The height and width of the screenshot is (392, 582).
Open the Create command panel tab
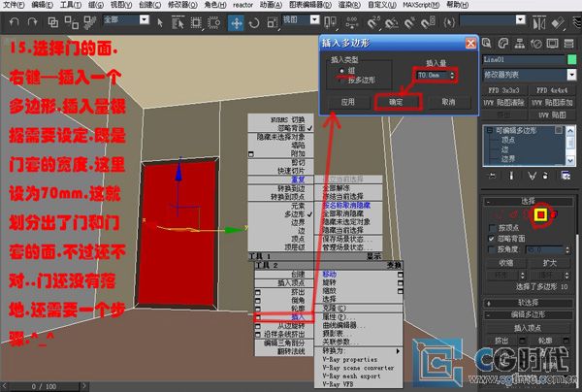pyautogui.click(x=487, y=44)
